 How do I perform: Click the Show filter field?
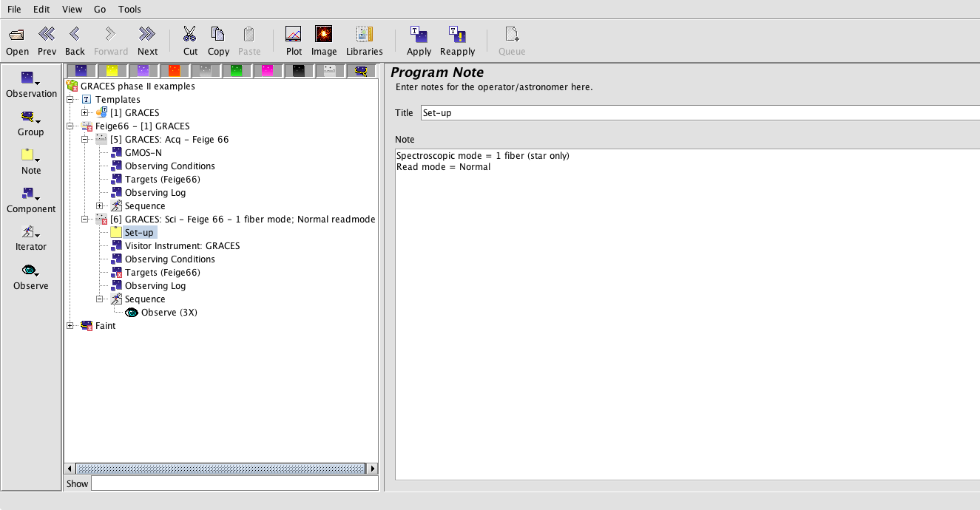[x=234, y=483]
